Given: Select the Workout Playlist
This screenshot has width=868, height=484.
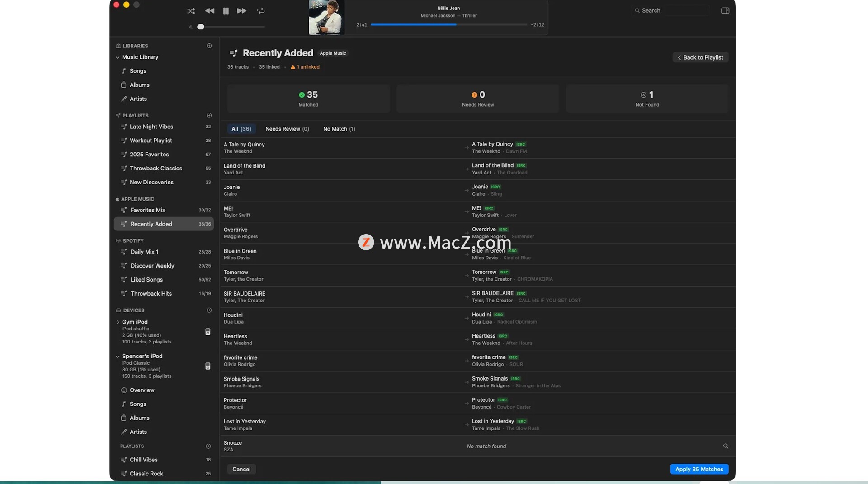Looking at the screenshot, I should (164, 141).
